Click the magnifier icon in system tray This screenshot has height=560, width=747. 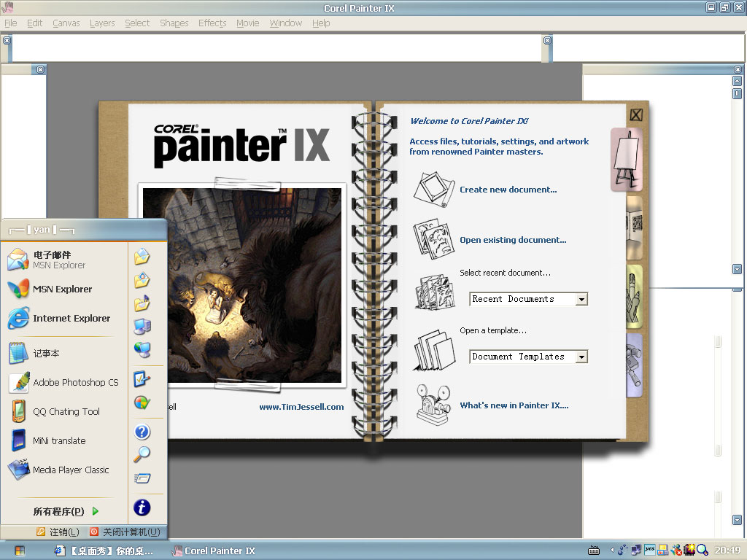(x=703, y=551)
